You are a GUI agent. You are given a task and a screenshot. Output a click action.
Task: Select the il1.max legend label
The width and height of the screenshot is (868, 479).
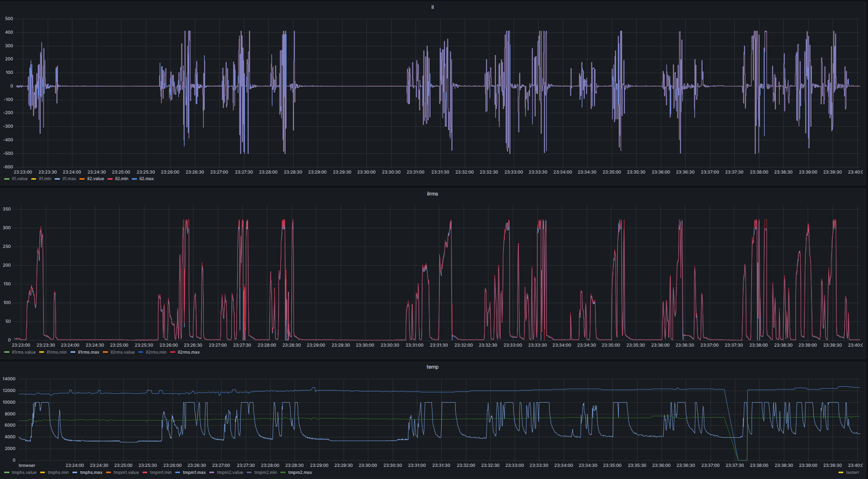point(69,179)
